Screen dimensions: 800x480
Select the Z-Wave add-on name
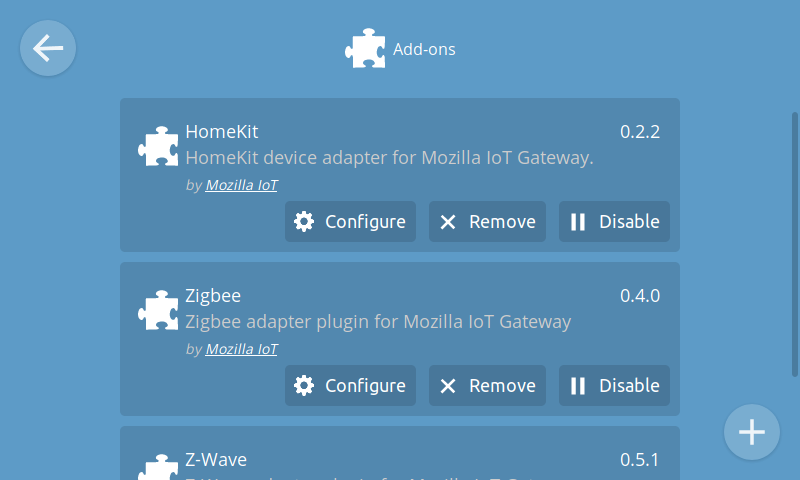(216, 459)
